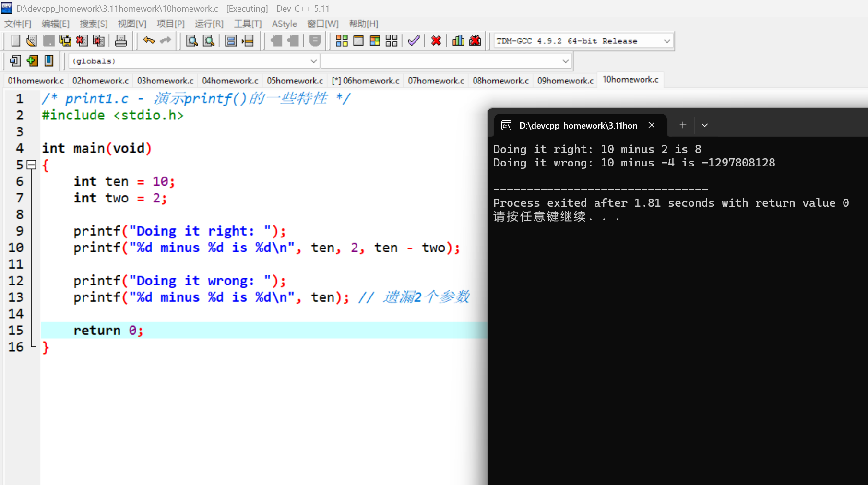Click the greyed Redo arrow
Viewport: 868px width, 485px height.
[x=166, y=41]
